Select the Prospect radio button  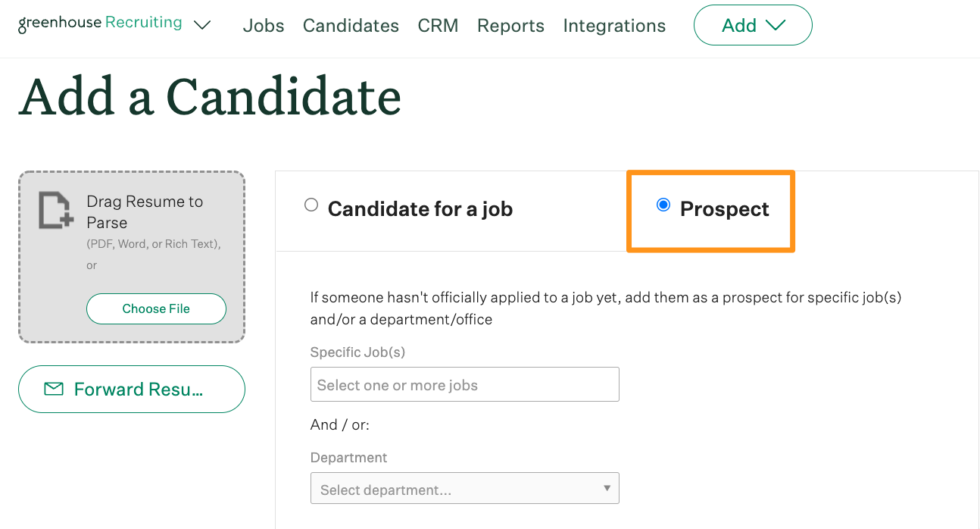pyautogui.click(x=663, y=205)
